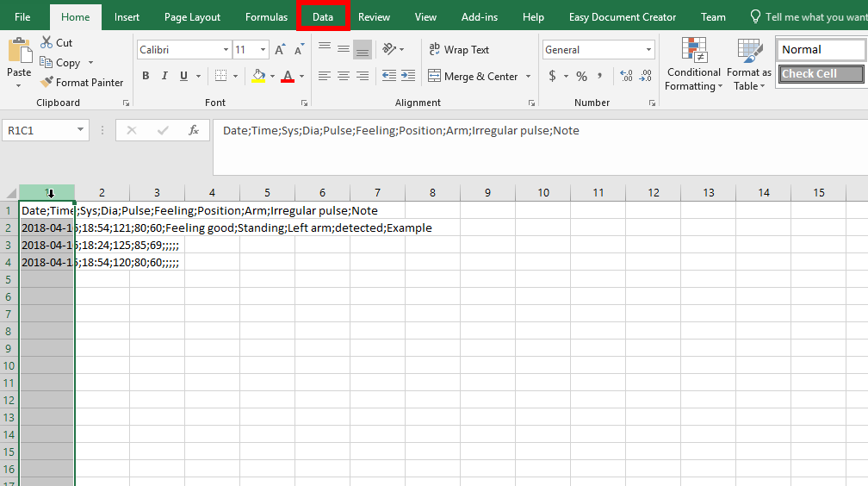Switch to Formulas tab

point(266,17)
